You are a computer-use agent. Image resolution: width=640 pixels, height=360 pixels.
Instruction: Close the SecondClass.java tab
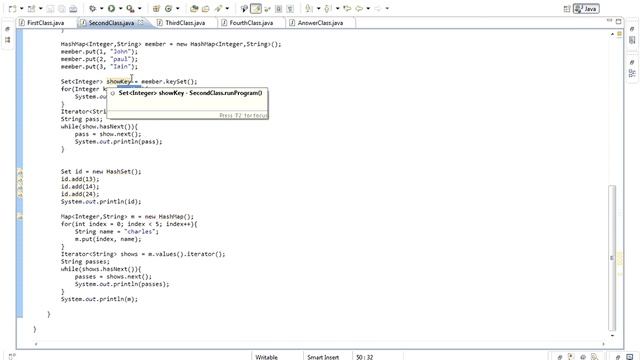pyautogui.click(x=141, y=22)
